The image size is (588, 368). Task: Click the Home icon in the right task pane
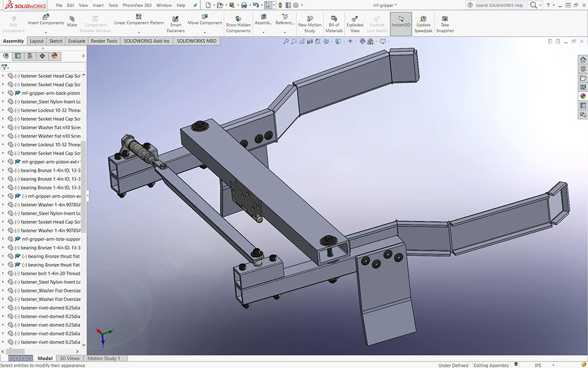click(583, 59)
